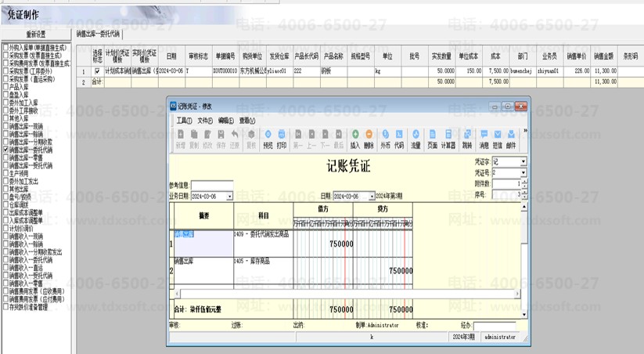Click the 参考信息 input field
Image resolution: width=644 pixels, height=354 pixels.
(212, 186)
